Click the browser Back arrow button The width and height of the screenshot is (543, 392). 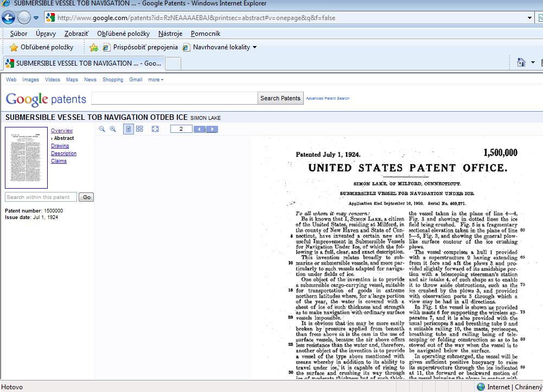9,18
